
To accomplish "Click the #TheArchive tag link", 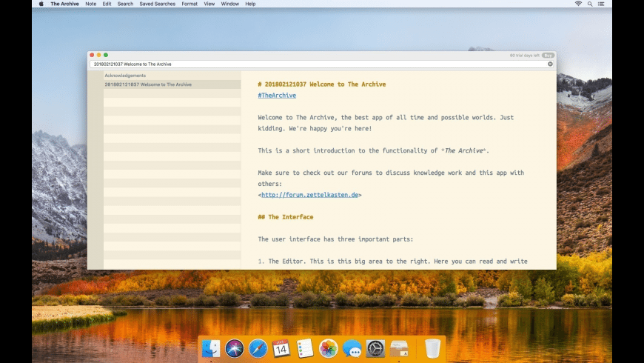I will pyautogui.click(x=277, y=96).
